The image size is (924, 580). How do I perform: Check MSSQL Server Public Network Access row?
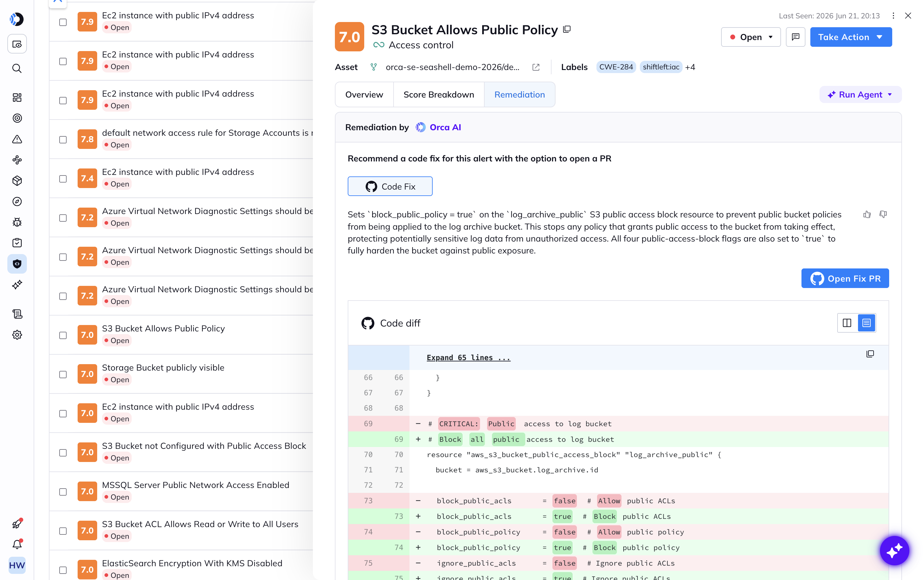click(x=63, y=492)
